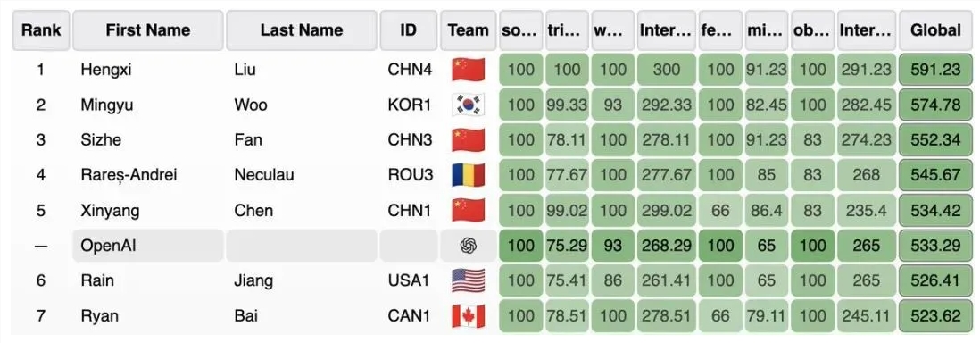Click the South Korea flag for Mingyu Woo
The width and height of the screenshot is (980, 343).
(x=468, y=105)
